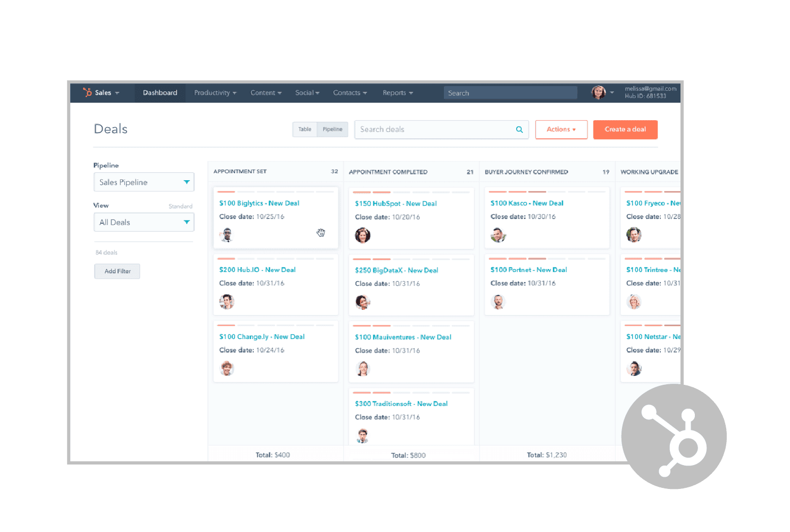Open the Reports menu

coord(398,92)
